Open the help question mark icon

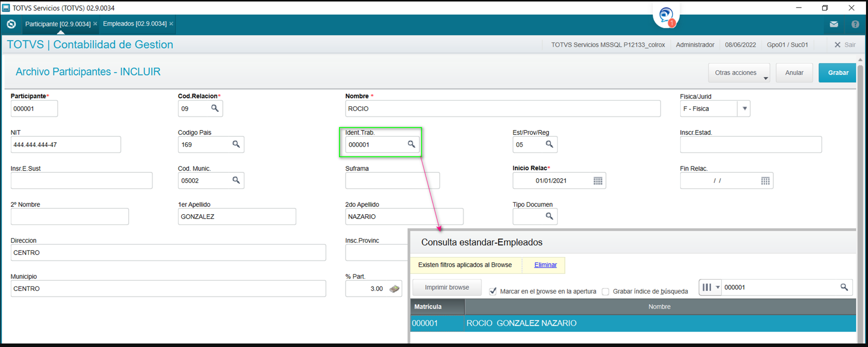[855, 24]
